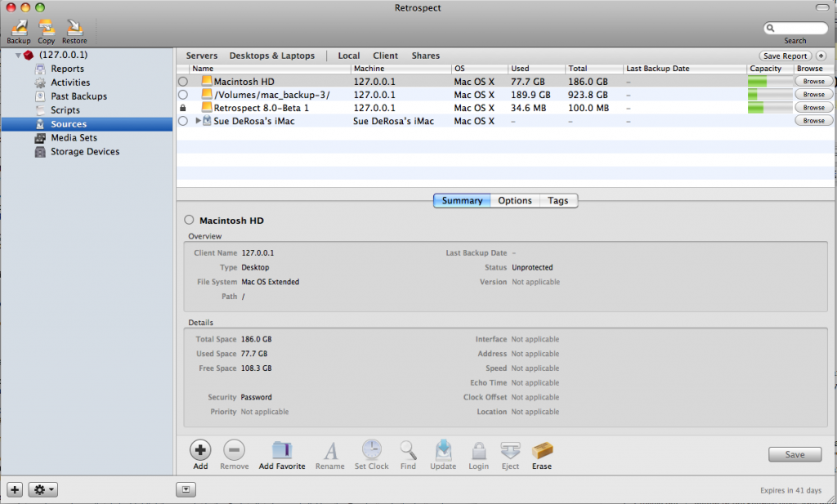Viewport: 837px width, 504px height.
Task: Click Browse for Macintosh HD
Action: (x=813, y=81)
